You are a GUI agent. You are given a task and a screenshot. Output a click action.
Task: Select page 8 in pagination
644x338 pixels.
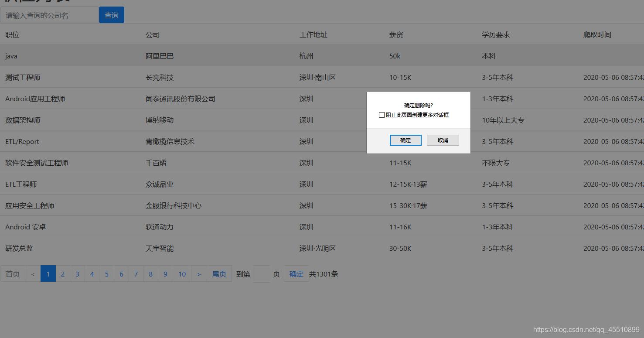(151, 274)
